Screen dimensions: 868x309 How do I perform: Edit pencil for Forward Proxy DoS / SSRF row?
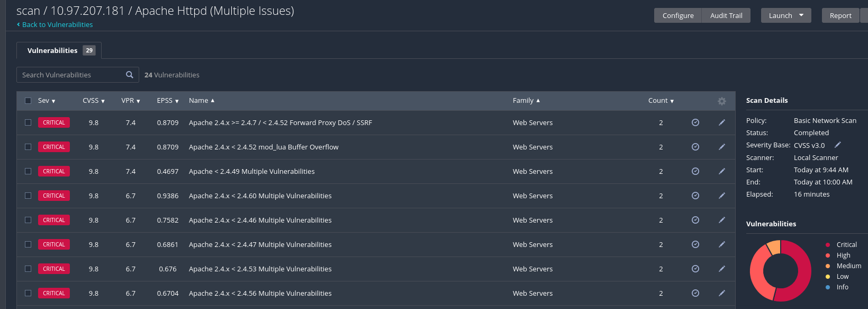(721, 122)
